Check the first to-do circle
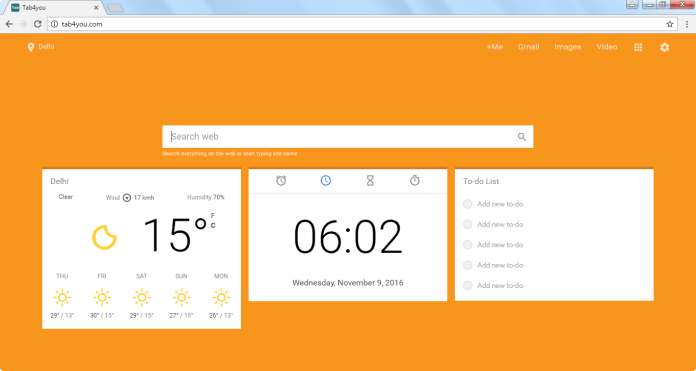The height and width of the screenshot is (371, 696). click(x=467, y=204)
